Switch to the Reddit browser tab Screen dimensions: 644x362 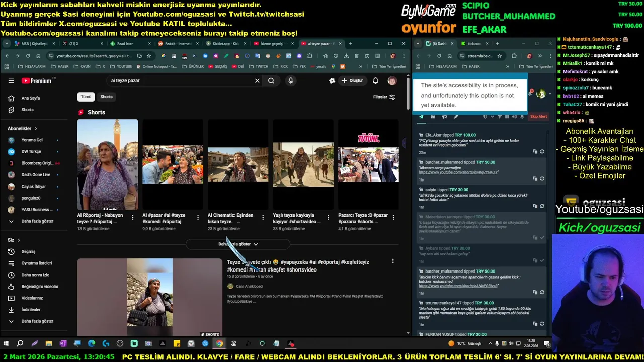(177, 44)
